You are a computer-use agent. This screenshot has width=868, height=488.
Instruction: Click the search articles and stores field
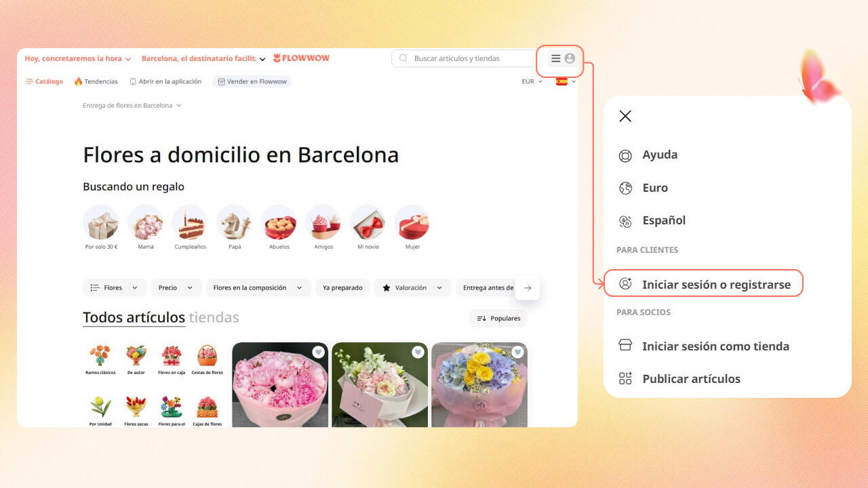[468, 59]
